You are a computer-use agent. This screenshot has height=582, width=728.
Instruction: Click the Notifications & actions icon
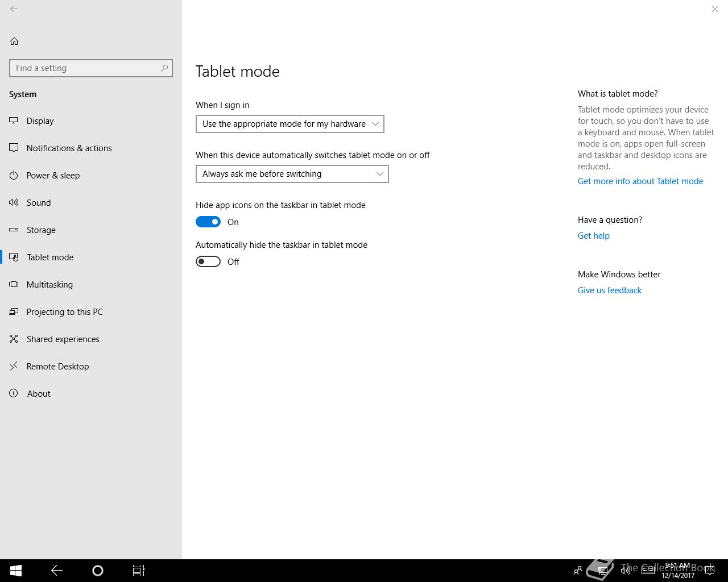(14, 148)
